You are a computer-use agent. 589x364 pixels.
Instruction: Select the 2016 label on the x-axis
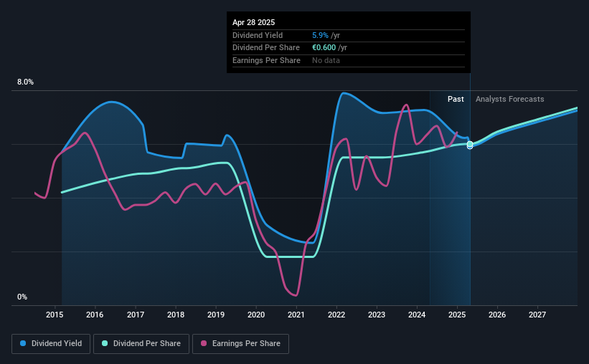pos(95,315)
